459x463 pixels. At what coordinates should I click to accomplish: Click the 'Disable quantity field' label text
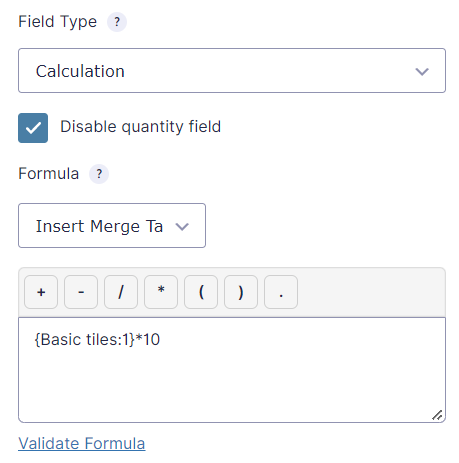point(140,127)
